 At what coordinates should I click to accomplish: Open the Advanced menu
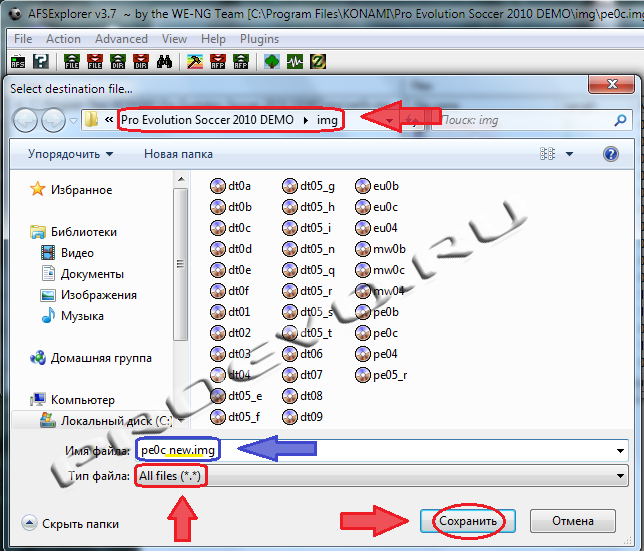[x=121, y=39]
